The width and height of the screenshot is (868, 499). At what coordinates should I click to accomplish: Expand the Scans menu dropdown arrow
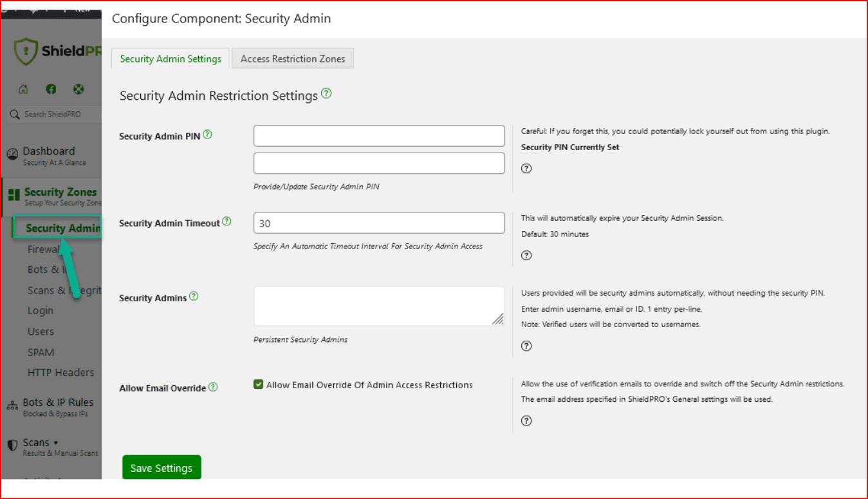coord(55,443)
